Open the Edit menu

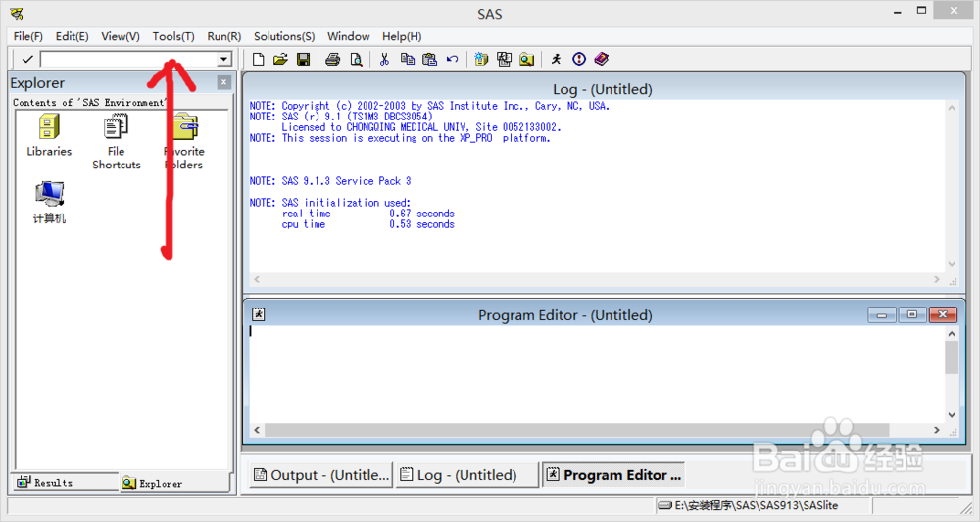pos(72,37)
